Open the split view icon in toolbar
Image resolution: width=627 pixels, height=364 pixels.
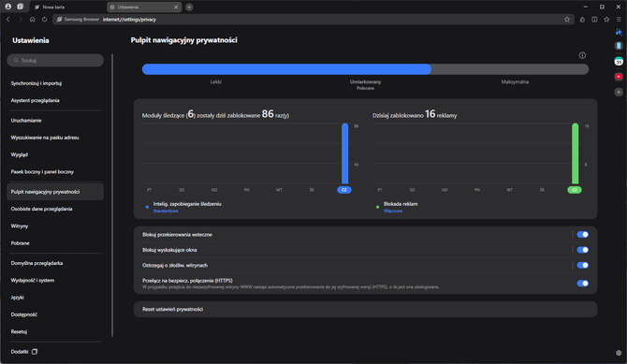pyautogui.click(x=594, y=20)
